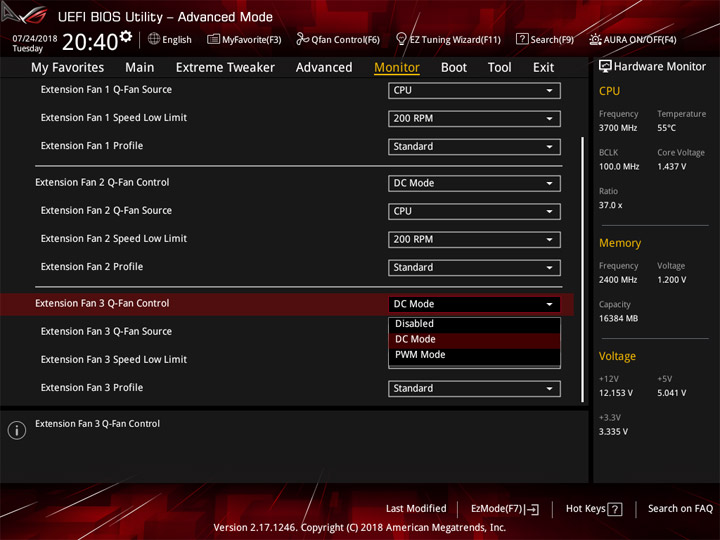
Task: Switch to the Exit tab
Action: [543, 68]
